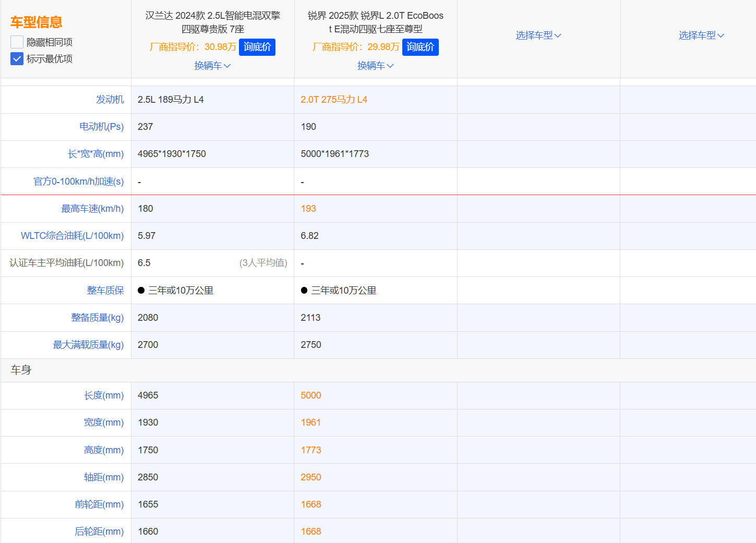Click the 后轮距(mm) parameter label
The height and width of the screenshot is (543, 756).
point(99,532)
